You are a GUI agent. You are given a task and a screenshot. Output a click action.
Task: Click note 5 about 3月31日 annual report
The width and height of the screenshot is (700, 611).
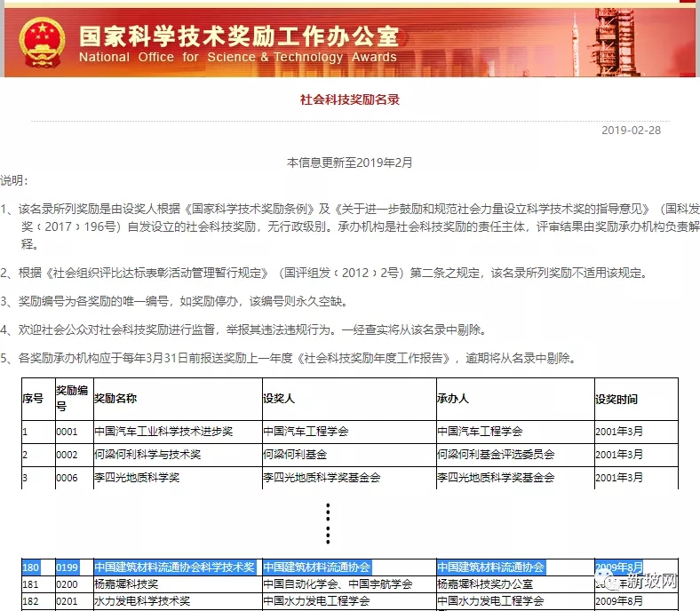pyautogui.click(x=288, y=359)
